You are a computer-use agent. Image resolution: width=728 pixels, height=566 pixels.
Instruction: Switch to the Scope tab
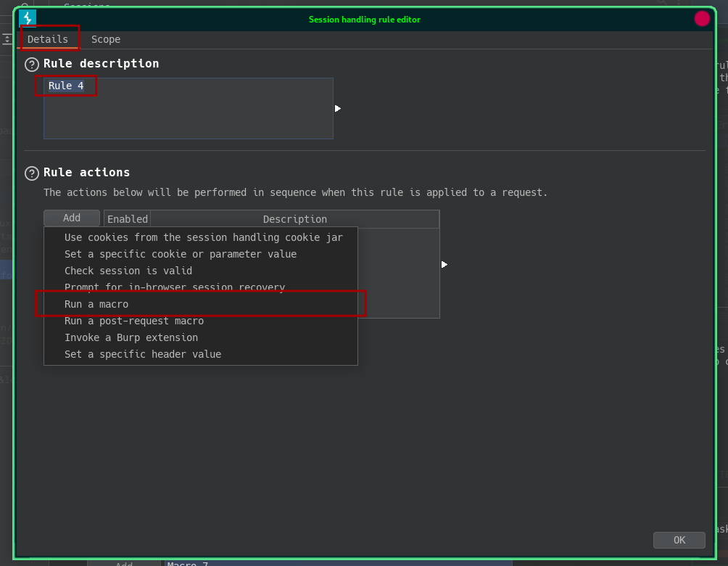pos(106,39)
